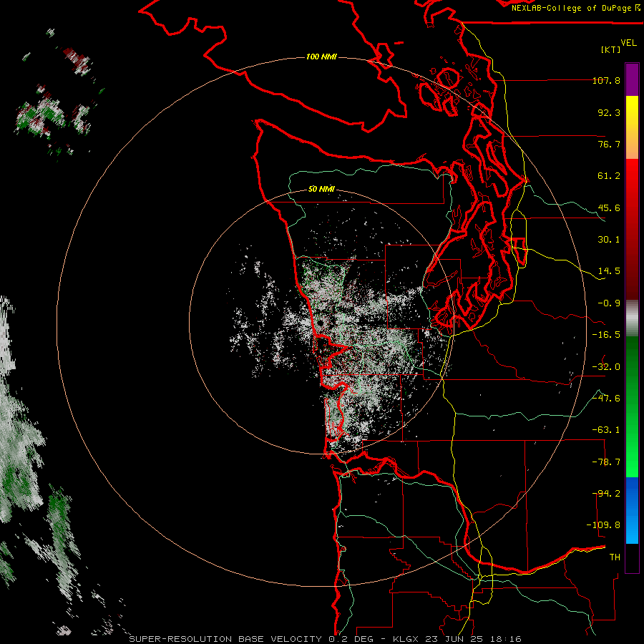Click the gray segment of the color bar

(x=632, y=318)
